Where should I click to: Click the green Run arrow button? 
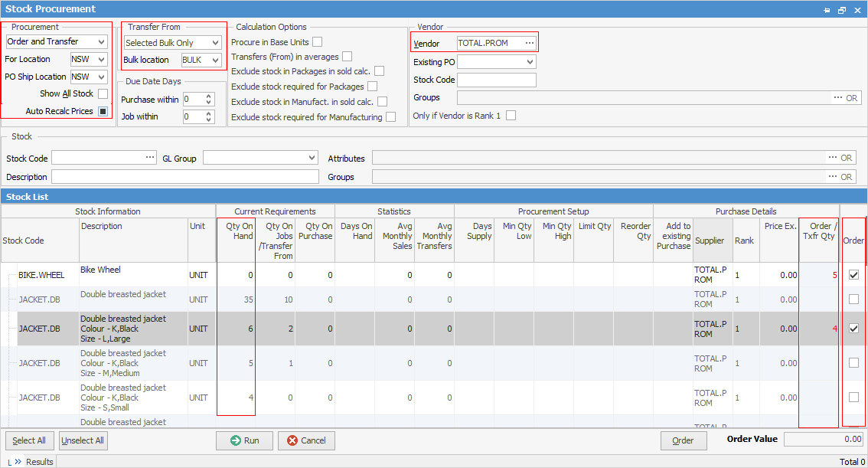coord(244,440)
